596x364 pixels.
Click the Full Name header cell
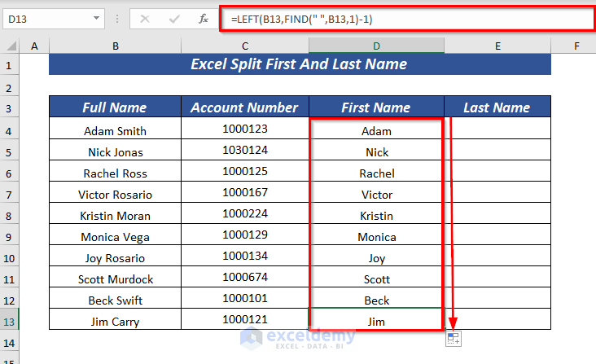[115, 107]
